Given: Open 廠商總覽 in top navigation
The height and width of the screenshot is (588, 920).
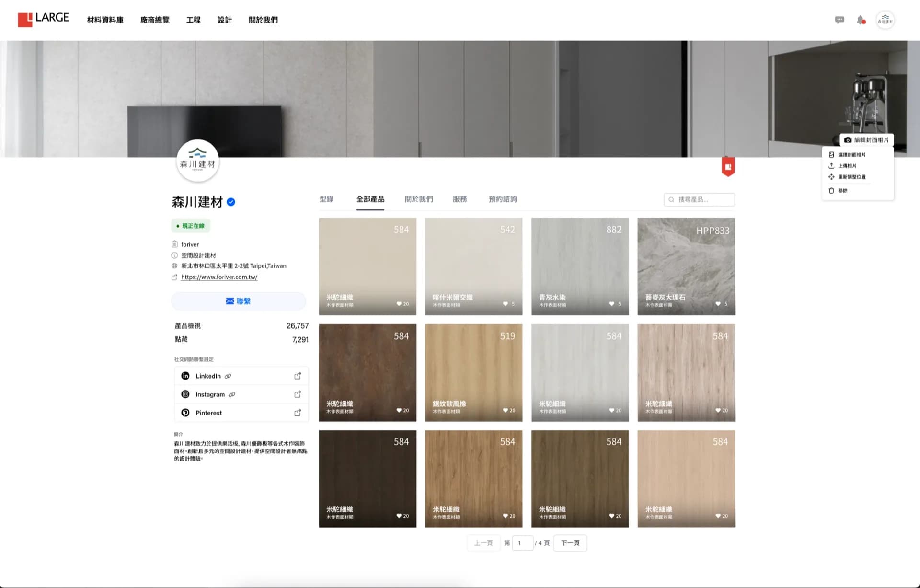Looking at the screenshot, I should pos(155,20).
